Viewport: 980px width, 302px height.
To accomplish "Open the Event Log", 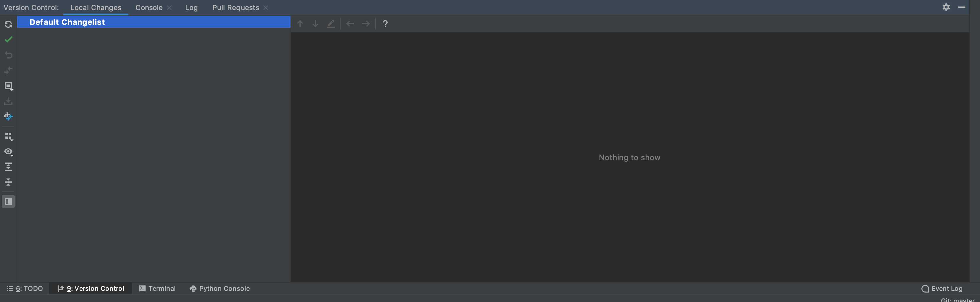I will [x=942, y=288].
